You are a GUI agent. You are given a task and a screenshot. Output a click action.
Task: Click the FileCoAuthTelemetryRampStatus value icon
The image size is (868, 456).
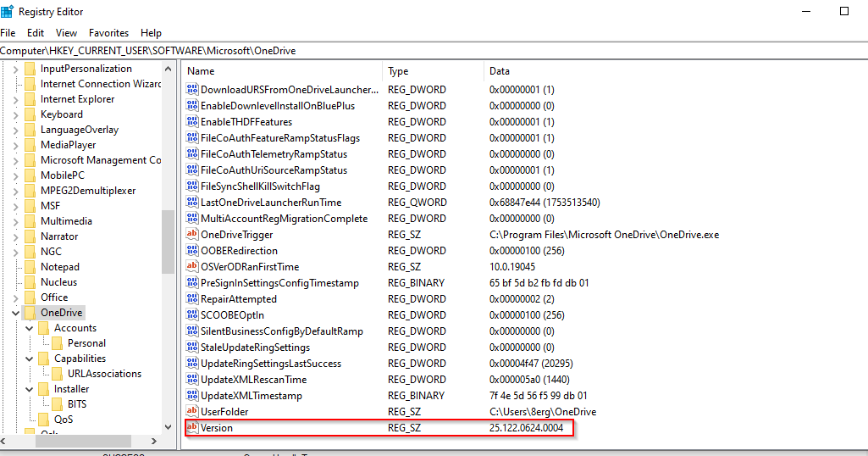[x=192, y=153]
